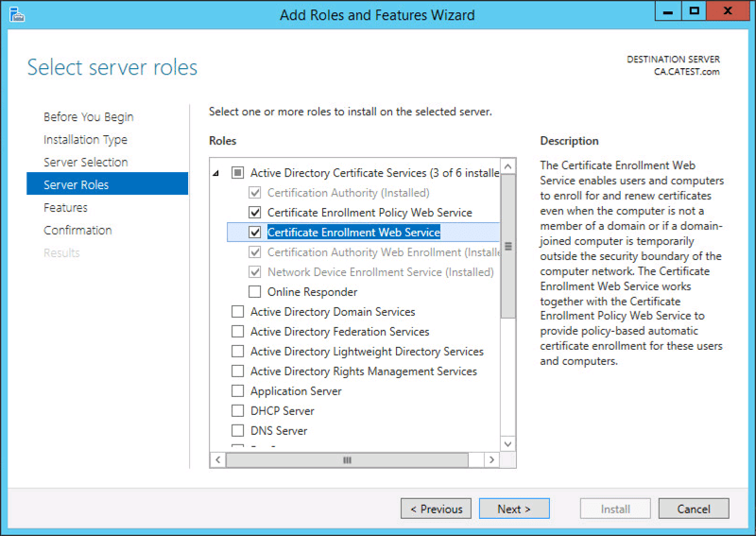This screenshot has height=536, width=756.
Task: Click the Description heading
Action: click(569, 141)
